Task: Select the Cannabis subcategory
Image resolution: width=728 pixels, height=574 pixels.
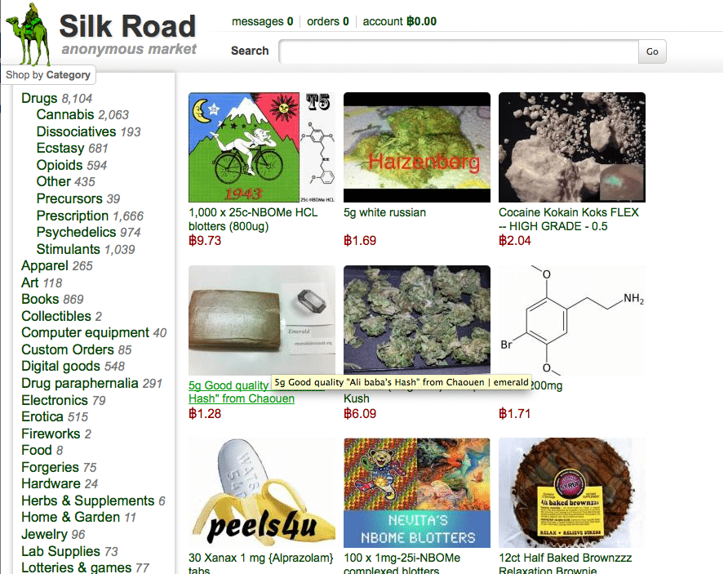Action: (x=65, y=114)
